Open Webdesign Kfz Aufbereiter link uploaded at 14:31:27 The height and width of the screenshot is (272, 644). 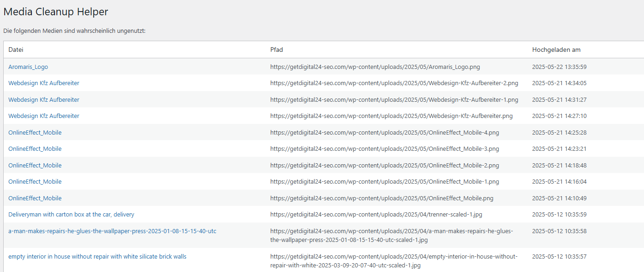(x=44, y=100)
